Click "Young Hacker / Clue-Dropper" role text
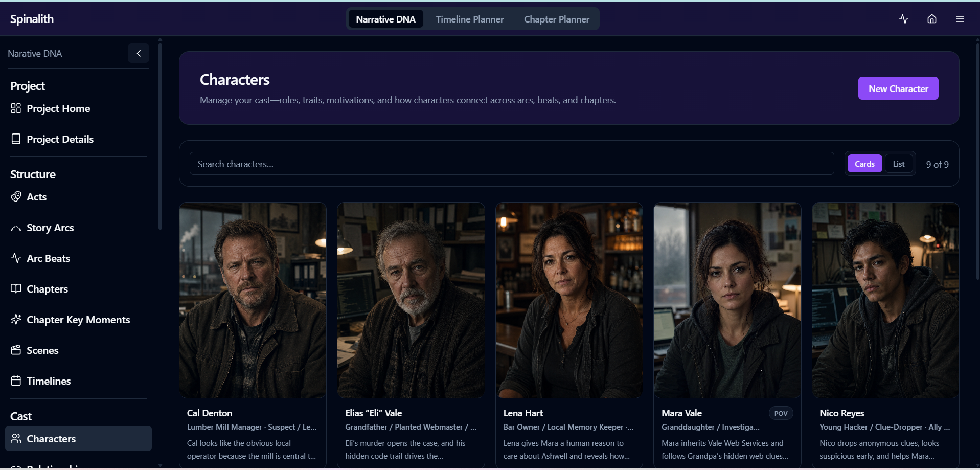The width and height of the screenshot is (980, 470). coord(871,427)
